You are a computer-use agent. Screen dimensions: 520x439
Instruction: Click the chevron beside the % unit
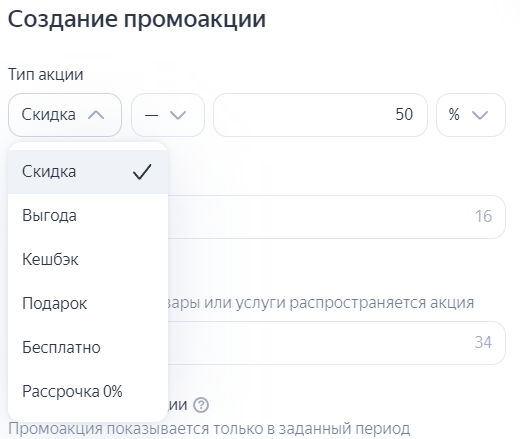[480, 115]
